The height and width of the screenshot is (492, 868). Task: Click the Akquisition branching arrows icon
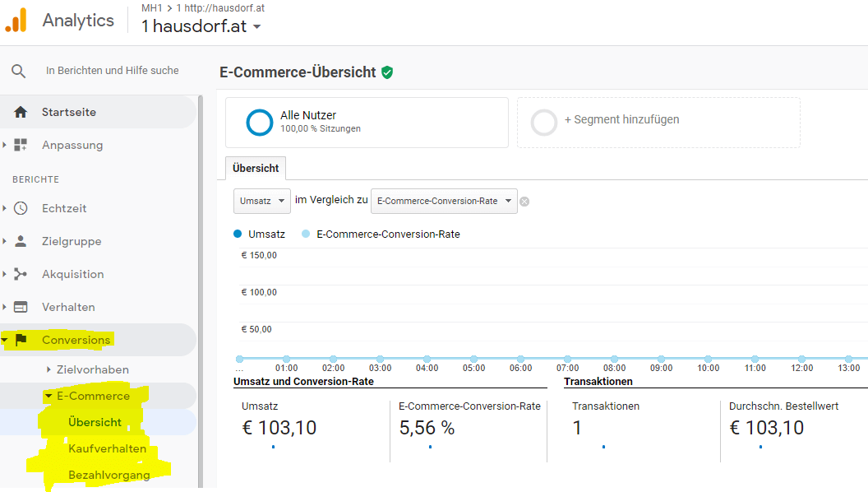(21, 274)
